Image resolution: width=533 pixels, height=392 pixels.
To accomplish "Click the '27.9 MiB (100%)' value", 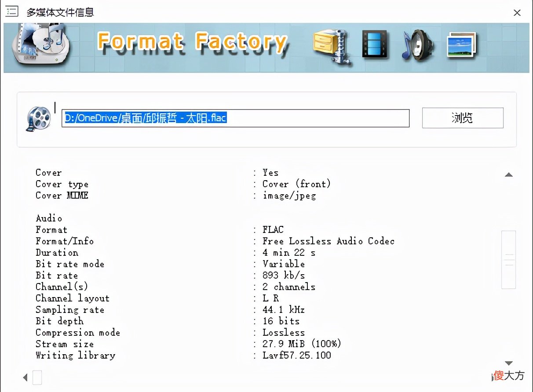I will coord(302,344).
